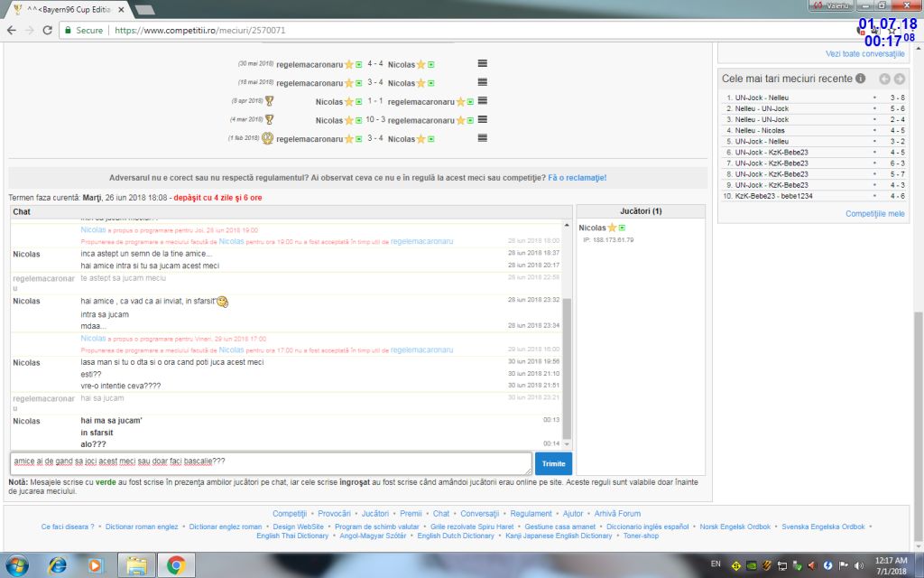Viewport: 924px width, 578px height.
Task: Expand 18 mai match row menu
Action: coord(482,82)
